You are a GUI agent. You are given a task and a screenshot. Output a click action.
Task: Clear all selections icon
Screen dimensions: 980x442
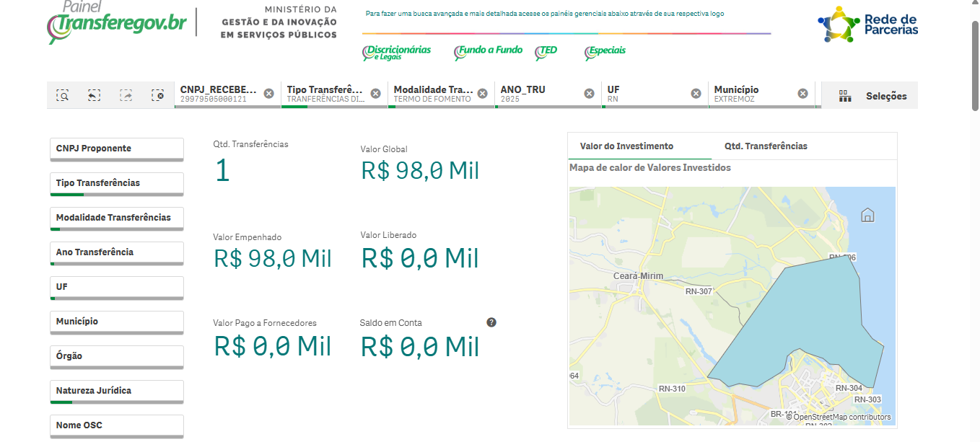[158, 95]
